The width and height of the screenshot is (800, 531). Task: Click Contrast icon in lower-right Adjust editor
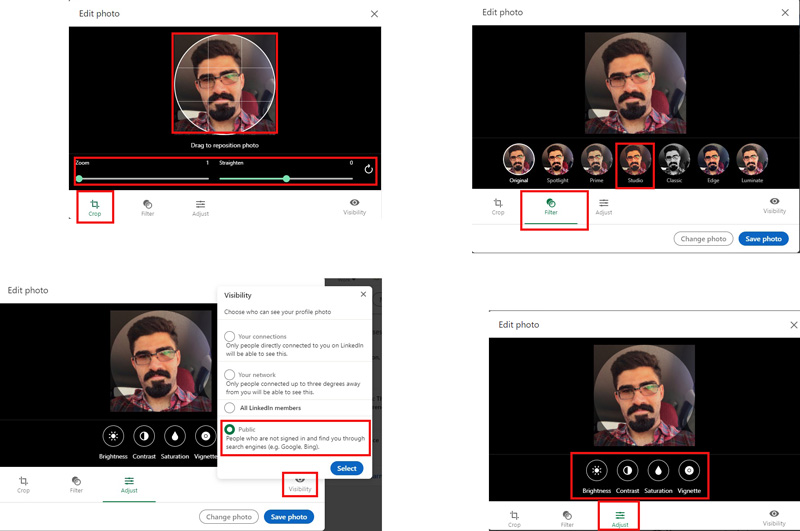(x=627, y=470)
